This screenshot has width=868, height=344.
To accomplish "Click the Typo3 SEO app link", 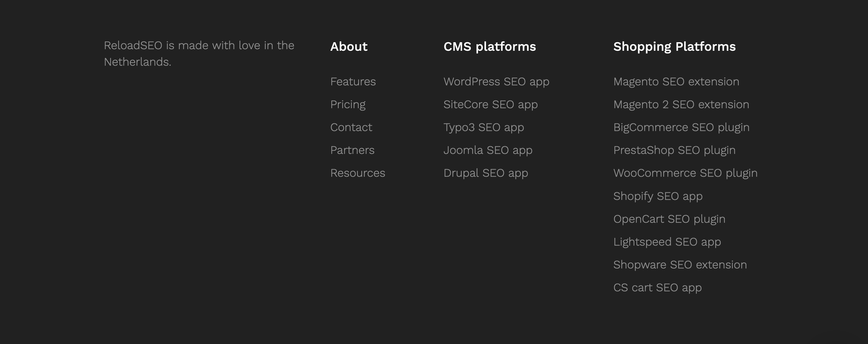I will [484, 128].
